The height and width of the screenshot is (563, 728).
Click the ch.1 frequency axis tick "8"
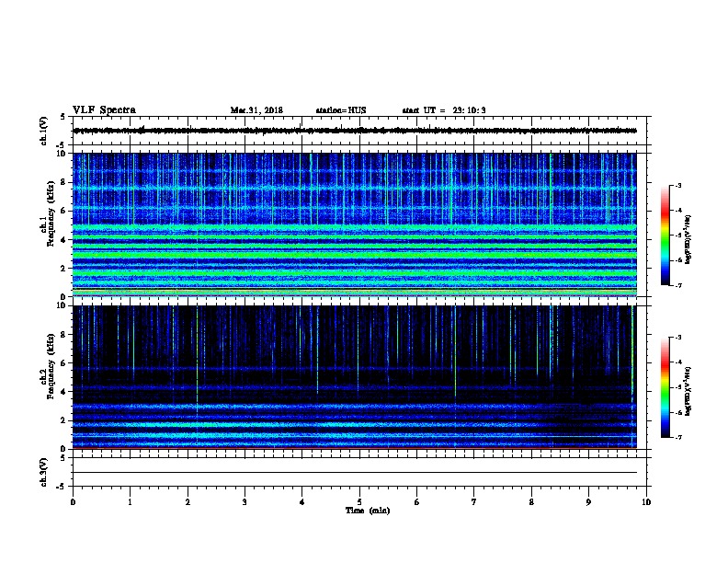coord(63,182)
